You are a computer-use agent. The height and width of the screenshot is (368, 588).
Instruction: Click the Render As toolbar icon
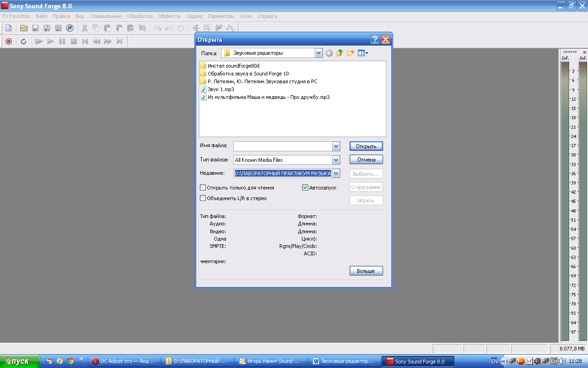(58, 28)
